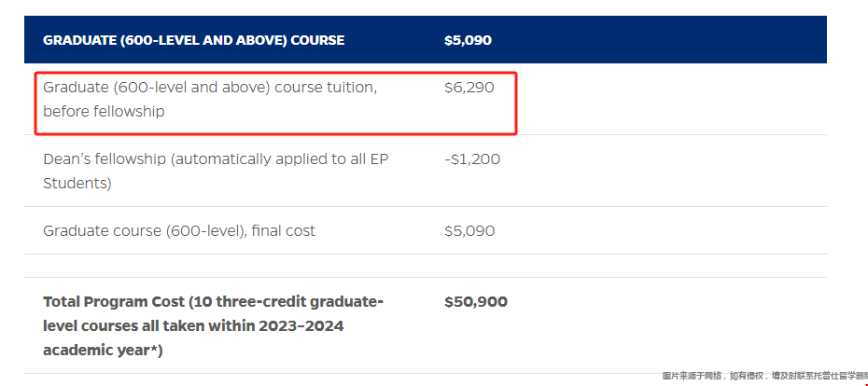868x386 pixels.
Task: Click the $5,090 final cost value
Action: pos(469,230)
